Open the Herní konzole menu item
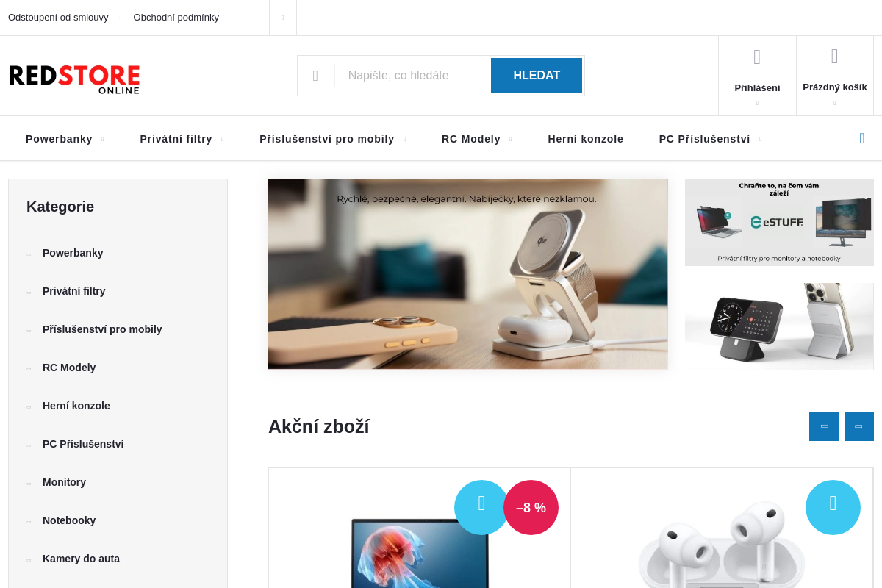 (x=586, y=139)
